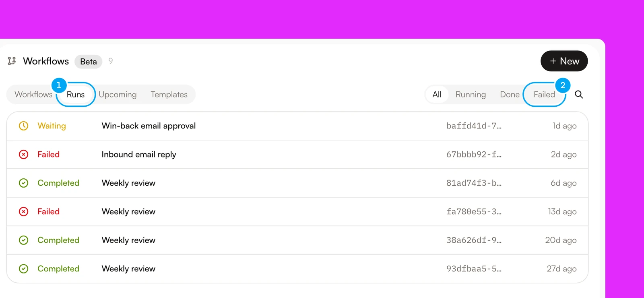
Task: Go to the Templates tab
Action: pos(169,94)
